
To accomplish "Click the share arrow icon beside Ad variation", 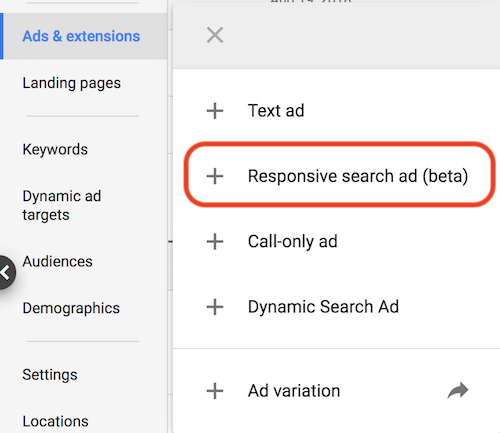I will 458,390.
